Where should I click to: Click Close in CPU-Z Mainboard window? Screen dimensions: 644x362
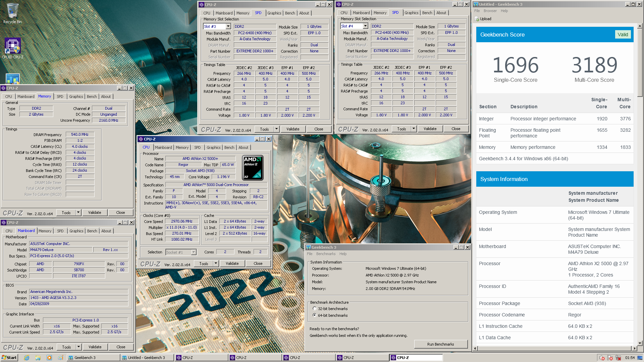[x=121, y=347]
